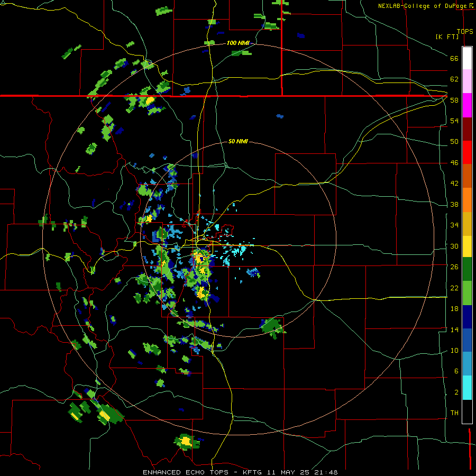Click the '54' scale value

[454, 121]
